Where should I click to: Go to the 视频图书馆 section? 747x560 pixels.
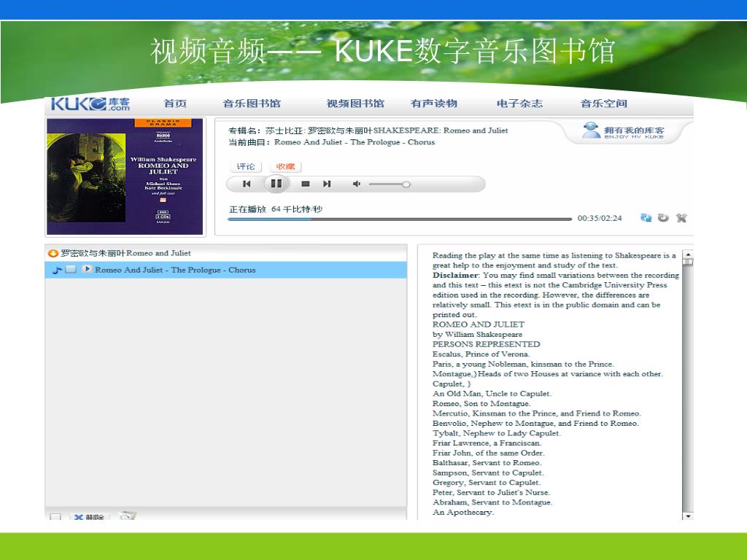355,104
